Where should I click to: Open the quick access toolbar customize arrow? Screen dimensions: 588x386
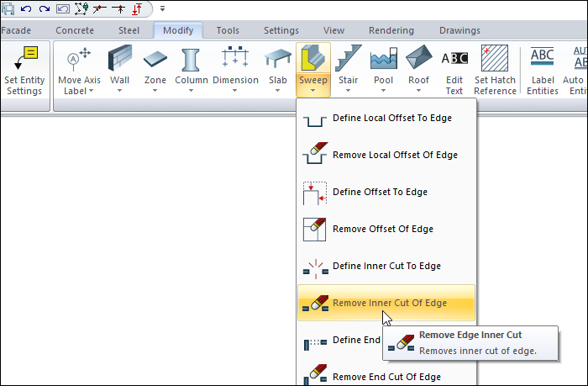pos(162,9)
